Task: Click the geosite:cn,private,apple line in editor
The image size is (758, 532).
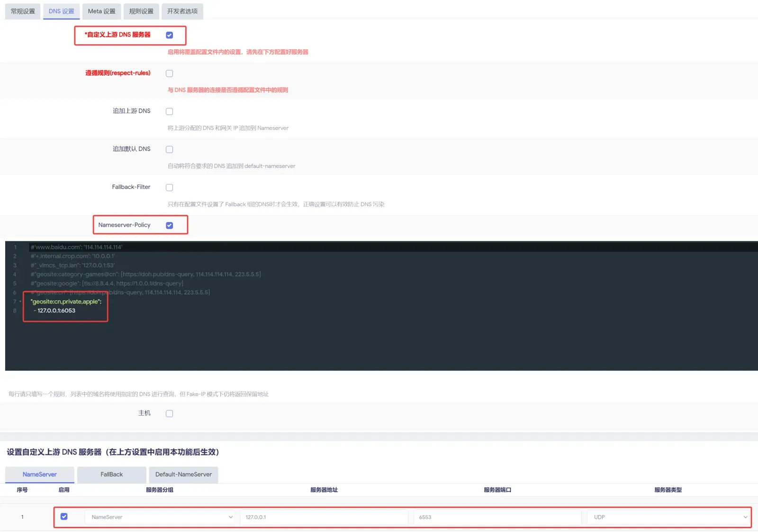Action: 66,301
